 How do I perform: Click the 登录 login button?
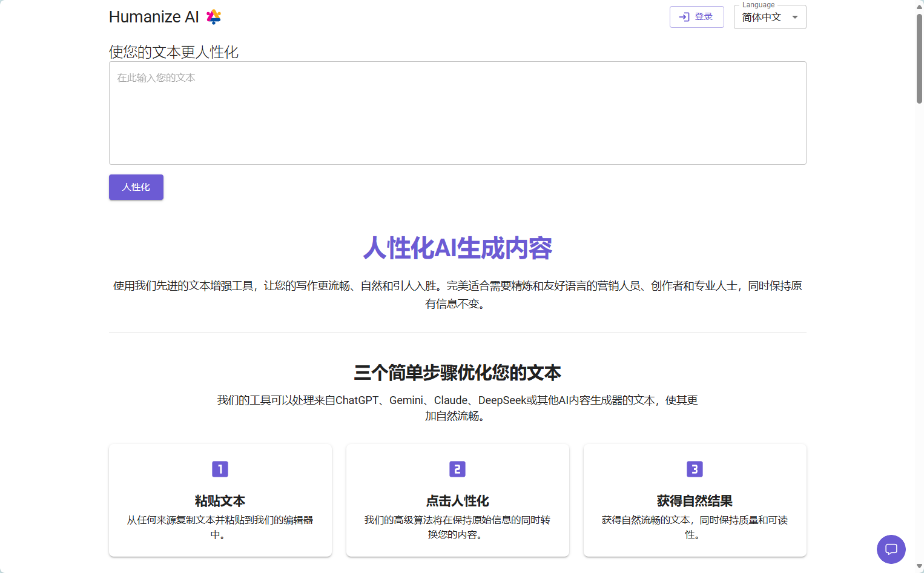pos(696,17)
